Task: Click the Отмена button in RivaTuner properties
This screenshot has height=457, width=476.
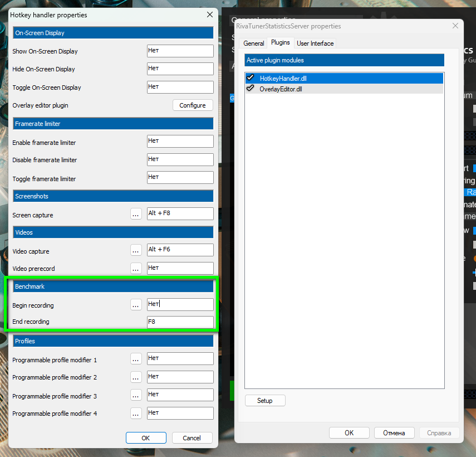Action: (x=394, y=432)
